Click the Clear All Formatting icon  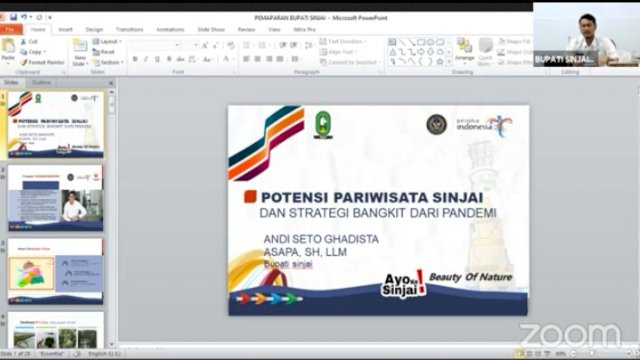231,45
